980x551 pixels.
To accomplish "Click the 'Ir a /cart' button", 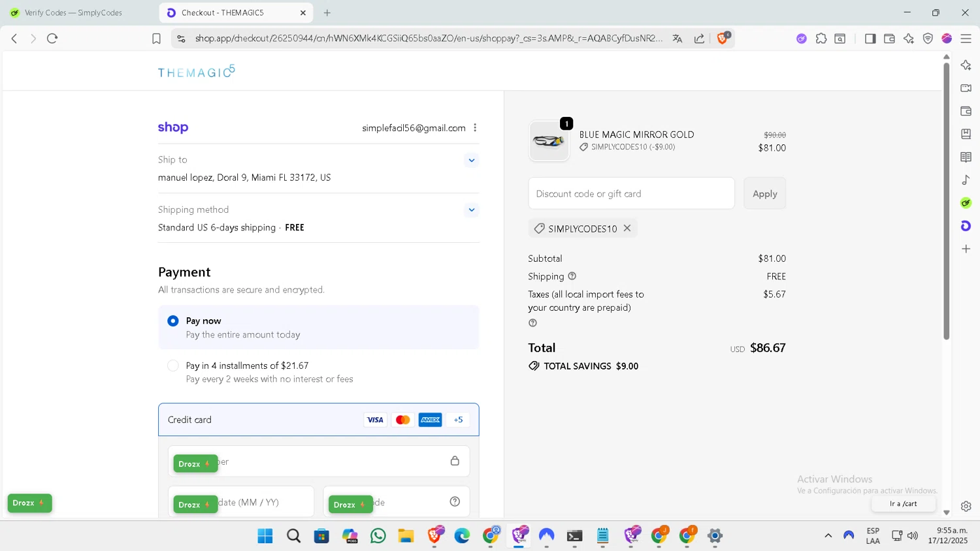I will click(x=904, y=503).
